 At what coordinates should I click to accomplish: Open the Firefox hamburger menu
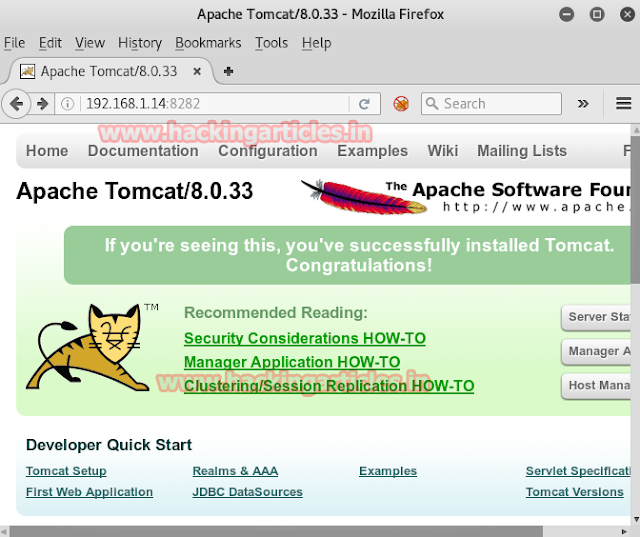[x=623, y=104]
